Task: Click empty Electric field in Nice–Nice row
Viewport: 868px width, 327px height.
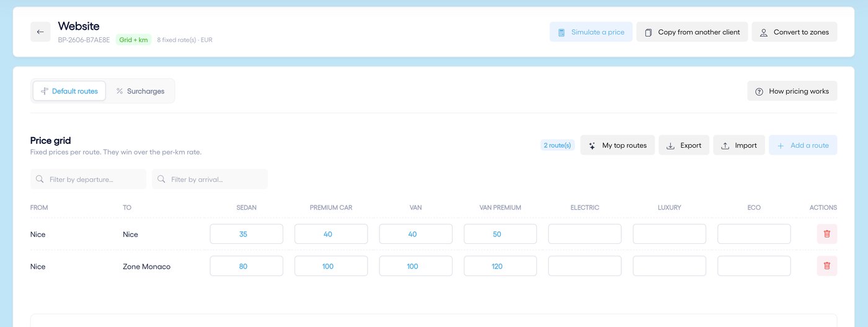Action: (x=585, y=234)
